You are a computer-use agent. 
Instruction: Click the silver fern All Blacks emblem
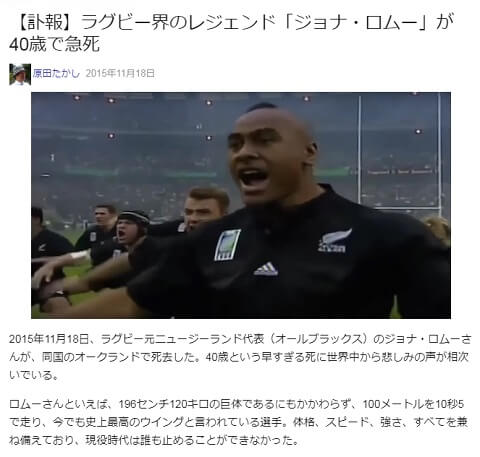point(334,241)
